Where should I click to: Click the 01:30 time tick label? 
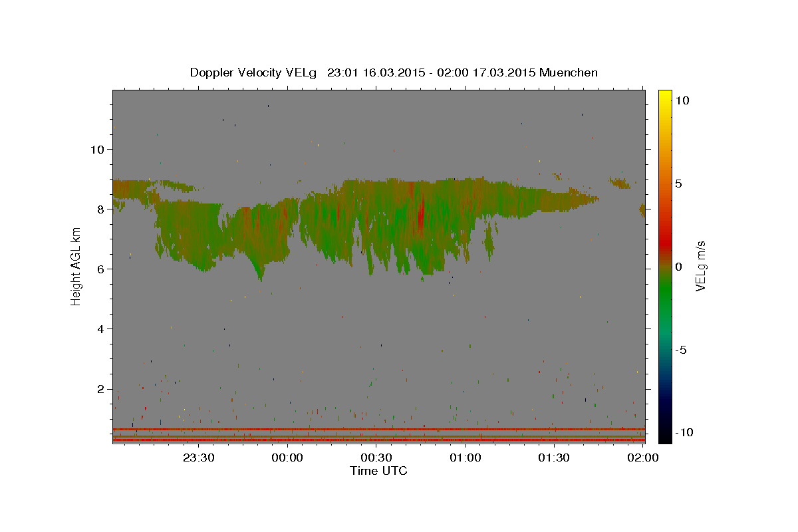coord(554,458)
